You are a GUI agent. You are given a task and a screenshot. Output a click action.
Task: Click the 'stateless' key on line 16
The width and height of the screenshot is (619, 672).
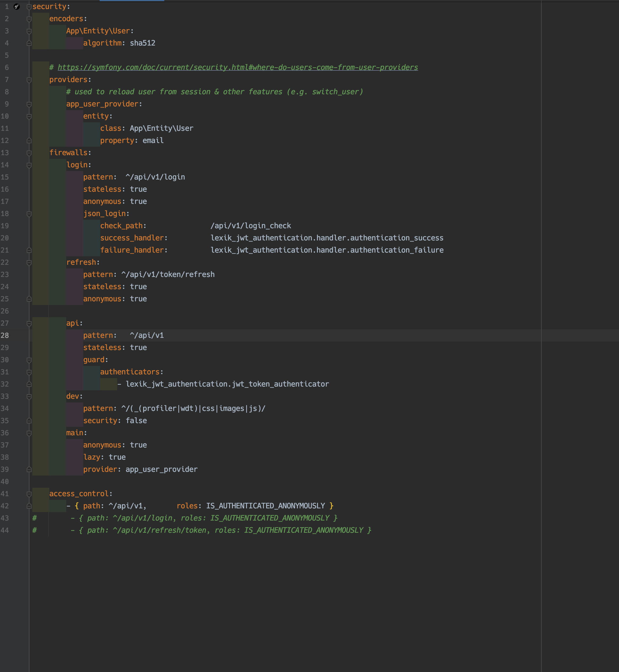click(102, 189)
